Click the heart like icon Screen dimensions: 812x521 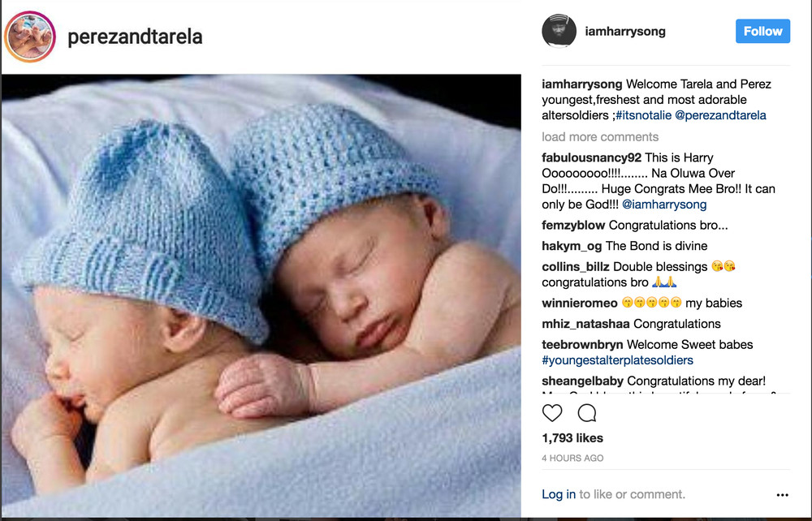coord(552,413)
